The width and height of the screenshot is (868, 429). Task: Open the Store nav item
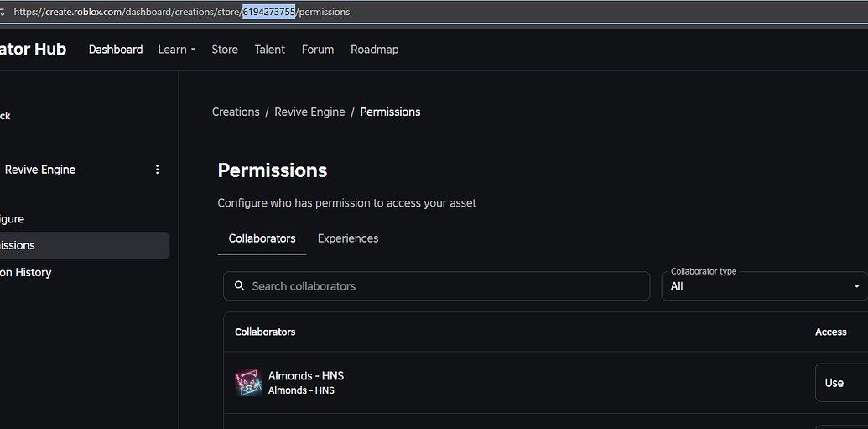tap(225, 50)
